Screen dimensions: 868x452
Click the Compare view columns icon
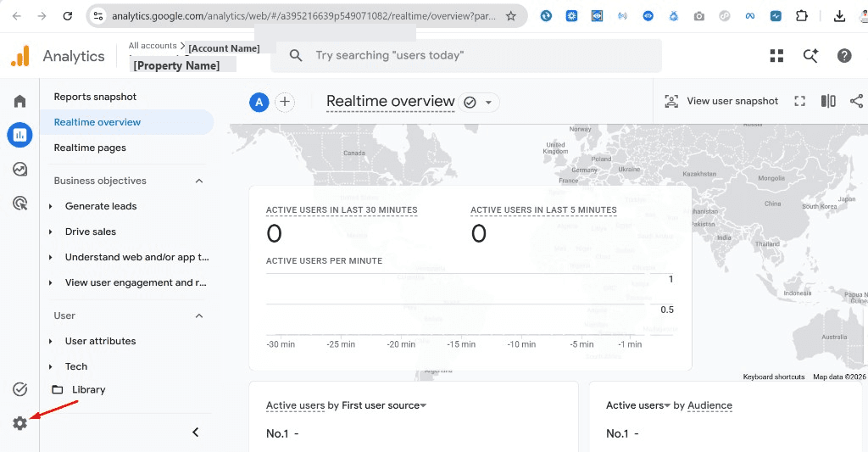[828, 101]
